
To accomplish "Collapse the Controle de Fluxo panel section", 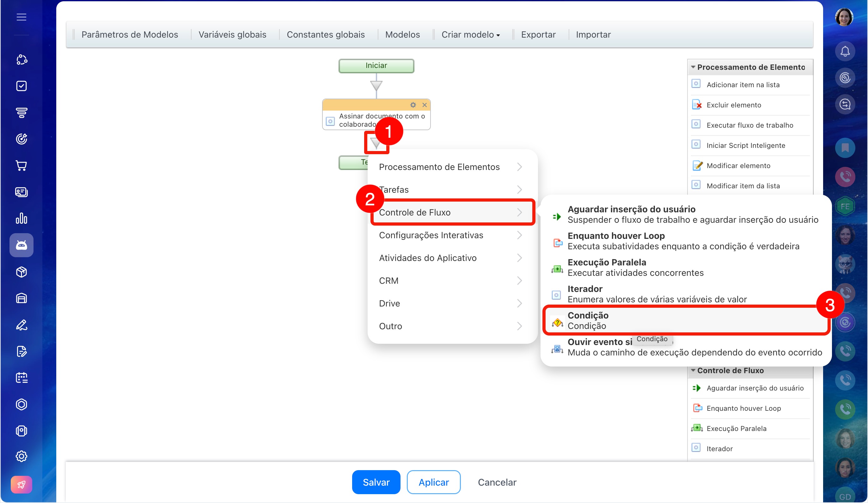I will pyautogui.click(x=693, y=370).
